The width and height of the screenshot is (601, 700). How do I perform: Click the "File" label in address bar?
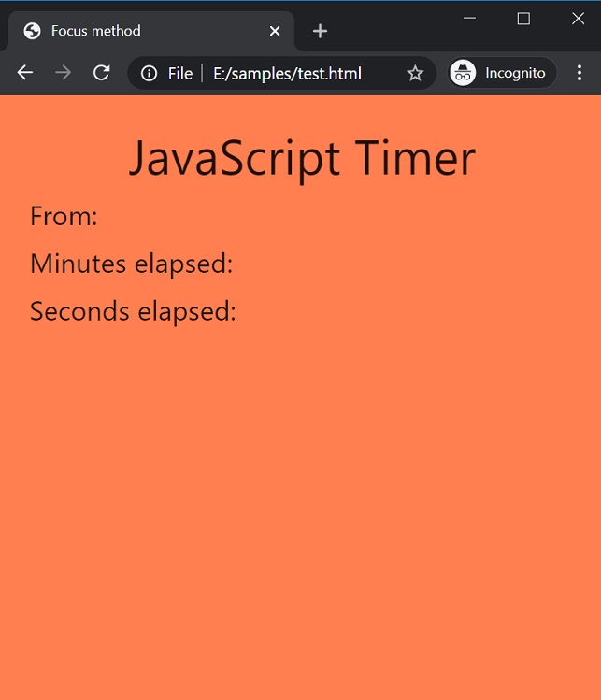(180, 74)
